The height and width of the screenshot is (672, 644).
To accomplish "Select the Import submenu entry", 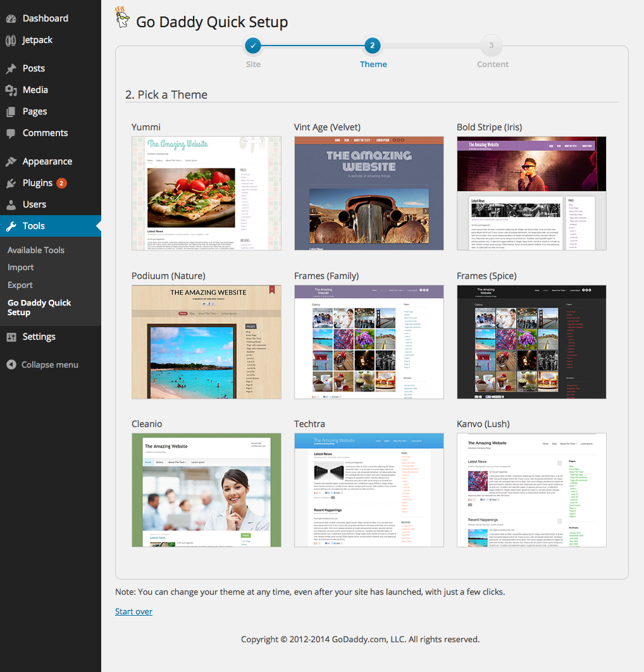I will point(21,268).
